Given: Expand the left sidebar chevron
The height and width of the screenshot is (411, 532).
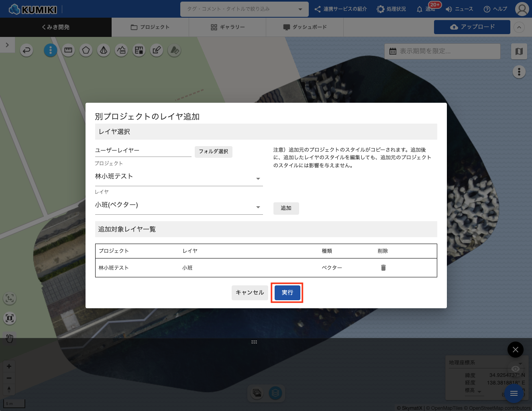Looking at the screenshot, I should click(x=7, y=45).
